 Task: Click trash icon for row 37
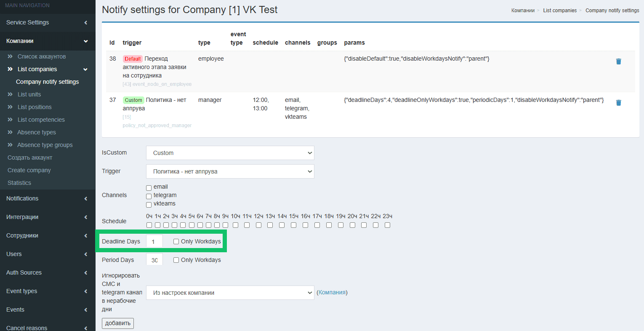(x=618, y=103)
